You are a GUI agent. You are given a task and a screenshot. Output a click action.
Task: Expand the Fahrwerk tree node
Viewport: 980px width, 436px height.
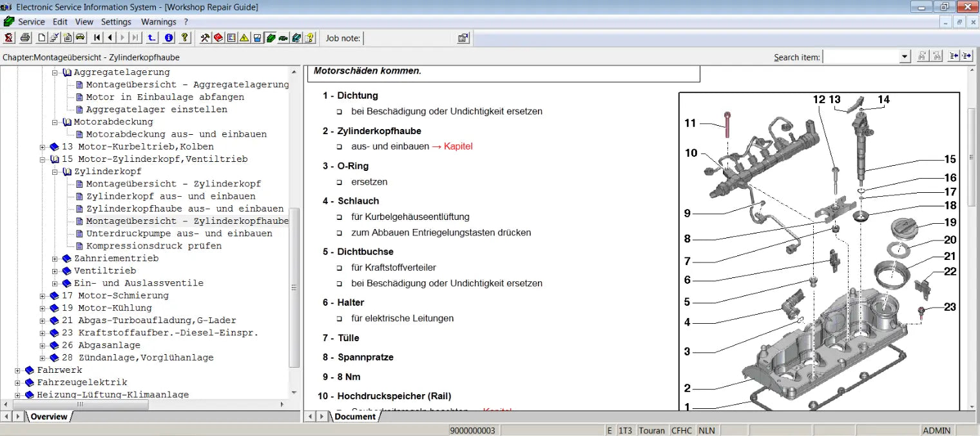(19, 370)
